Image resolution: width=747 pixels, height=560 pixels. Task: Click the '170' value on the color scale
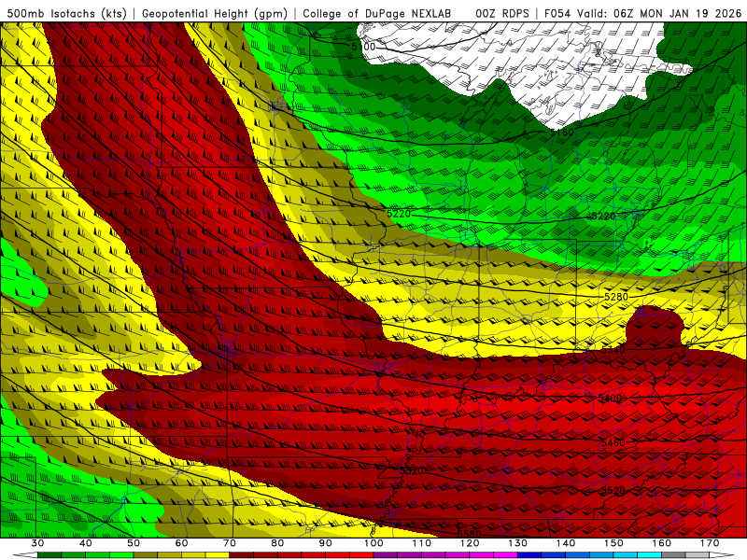pyautogui.click(x=710, y=543)
